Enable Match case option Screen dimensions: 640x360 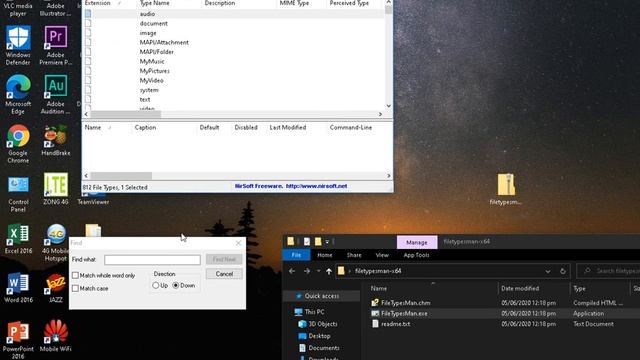[x=75, y=288]
